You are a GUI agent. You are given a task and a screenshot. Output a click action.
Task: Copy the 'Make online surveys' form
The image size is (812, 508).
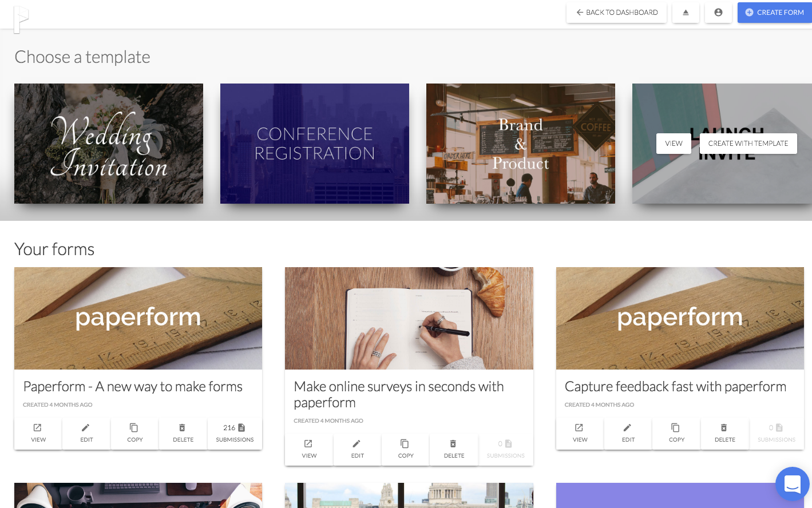tap(406, 450)
